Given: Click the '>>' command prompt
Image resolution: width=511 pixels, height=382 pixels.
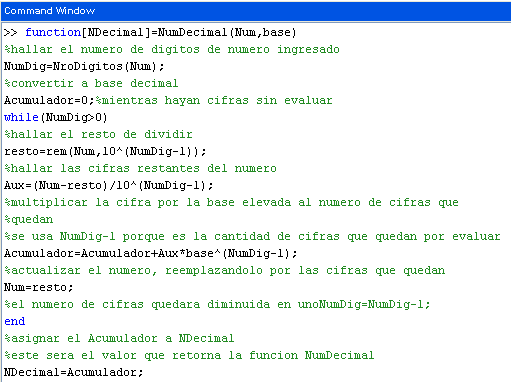Looking at the screenshot, I should point(11,32).
